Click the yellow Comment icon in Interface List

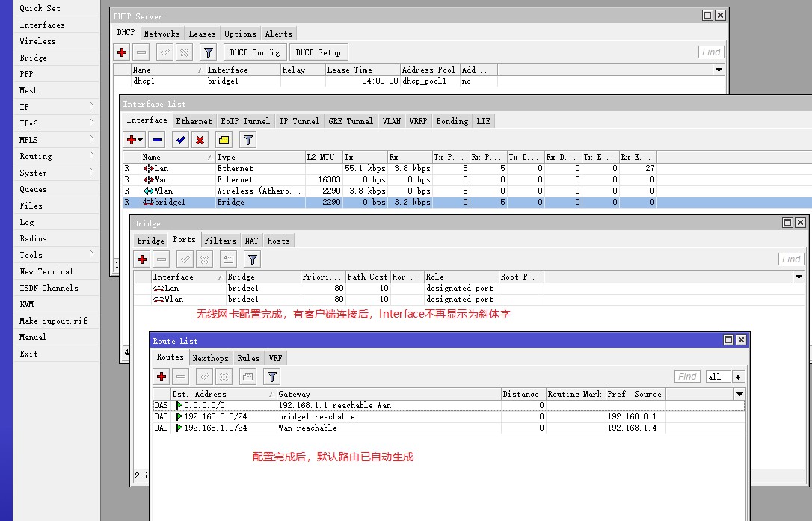(224, 140)
